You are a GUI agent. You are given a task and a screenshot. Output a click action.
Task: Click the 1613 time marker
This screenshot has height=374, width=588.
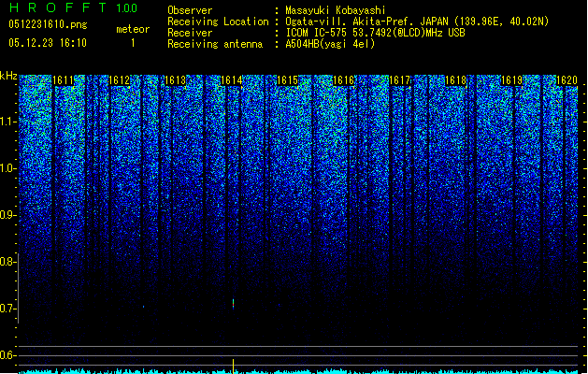[176, 80]
